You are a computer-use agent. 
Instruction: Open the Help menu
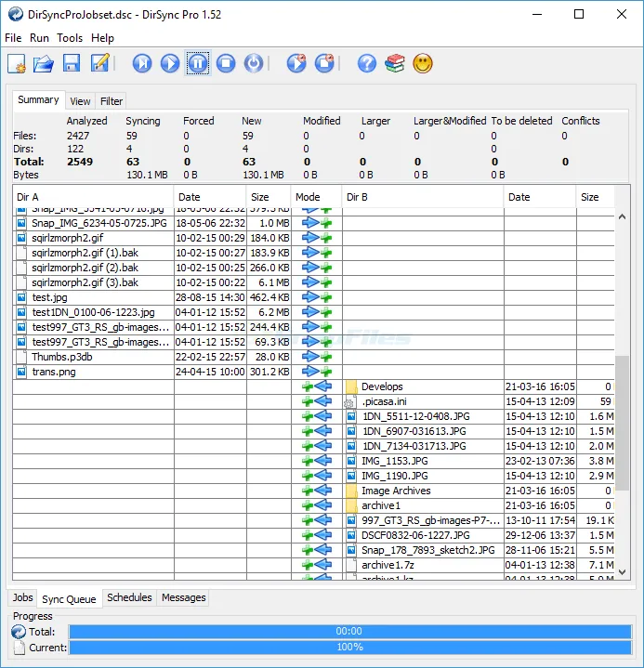pyautogui.click(x=102, y=38)
